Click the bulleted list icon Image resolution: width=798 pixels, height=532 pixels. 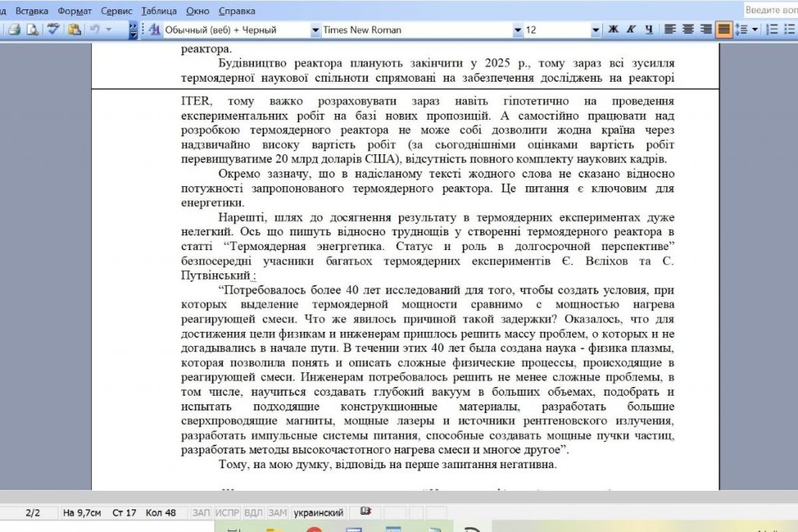(x=790, y=30)
